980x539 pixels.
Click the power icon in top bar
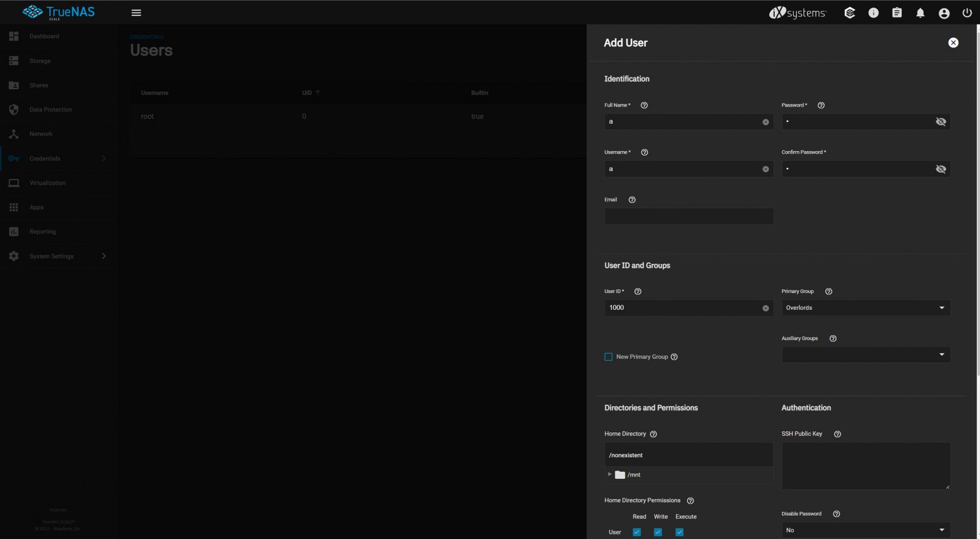click(967, 13)
